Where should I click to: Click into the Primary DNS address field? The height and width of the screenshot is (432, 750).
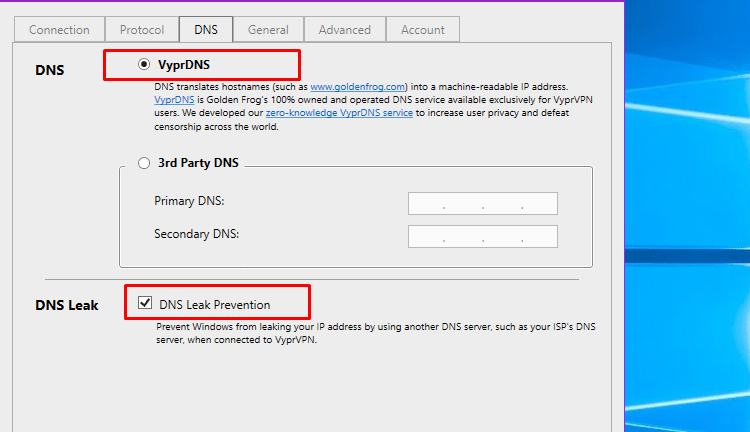click(x=483, y=203)
